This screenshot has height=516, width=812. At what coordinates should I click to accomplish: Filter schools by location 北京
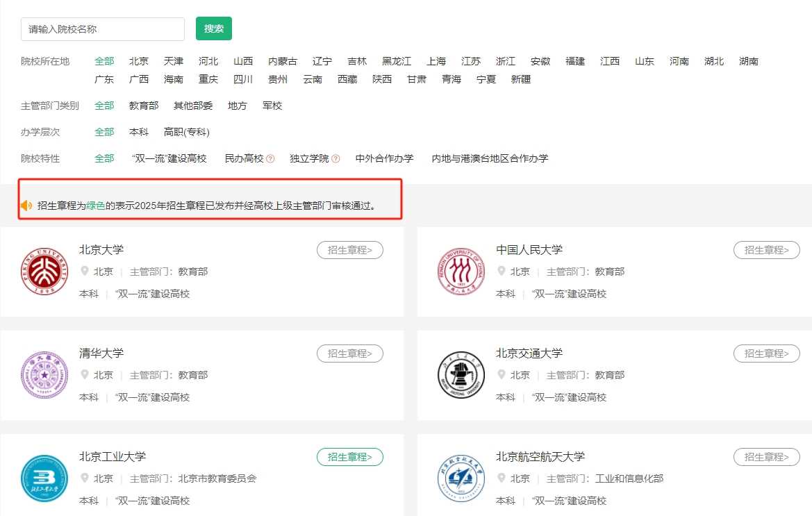[139, 61]
